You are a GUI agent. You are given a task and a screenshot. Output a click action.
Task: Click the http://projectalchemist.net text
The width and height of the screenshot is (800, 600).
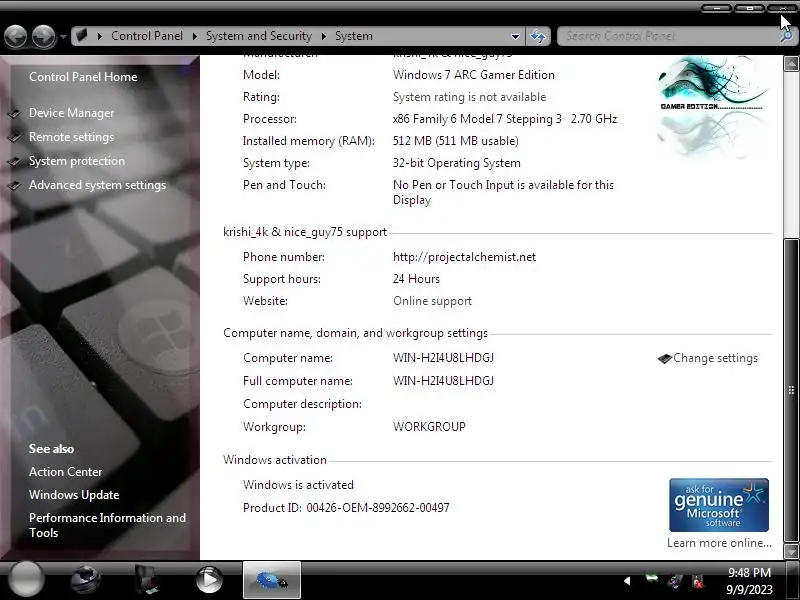coord(464,257)
